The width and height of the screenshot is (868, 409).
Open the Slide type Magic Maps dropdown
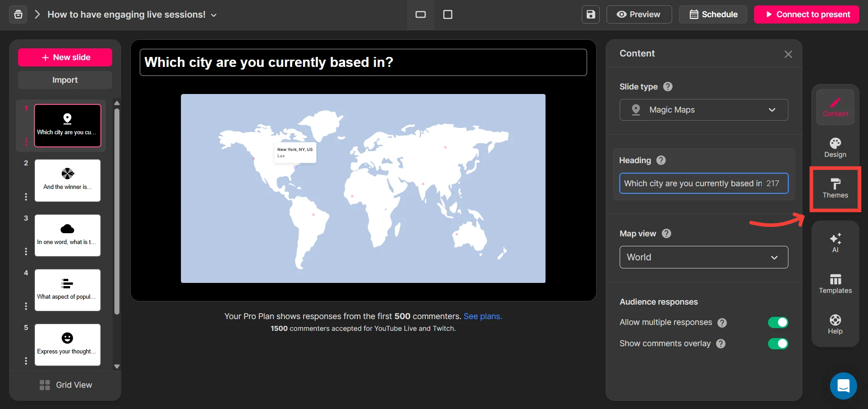(x=703, y=110)
